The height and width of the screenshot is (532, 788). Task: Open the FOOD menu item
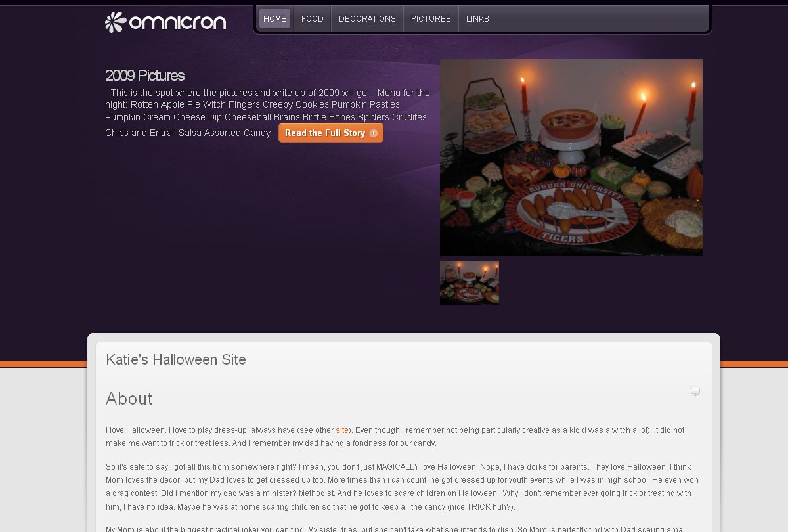313,19
